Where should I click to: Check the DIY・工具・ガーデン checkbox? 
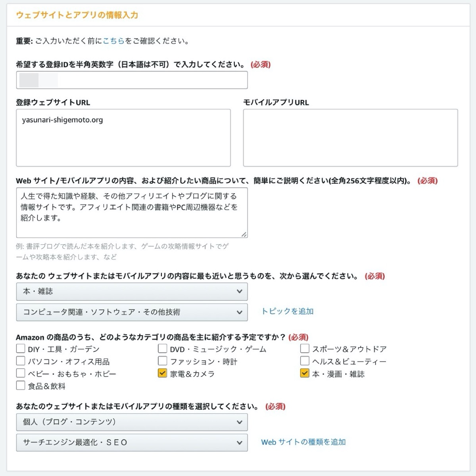tap(21, 349)
